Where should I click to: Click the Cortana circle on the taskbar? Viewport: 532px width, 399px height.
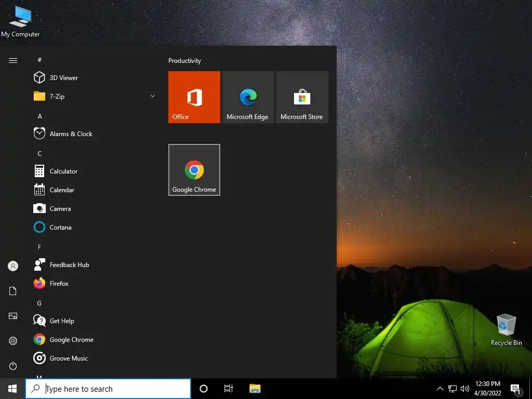tap(204, 389)
